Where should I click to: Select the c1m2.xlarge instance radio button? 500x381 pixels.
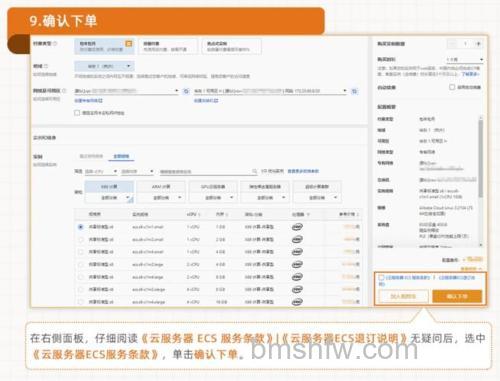coord(81,289)
